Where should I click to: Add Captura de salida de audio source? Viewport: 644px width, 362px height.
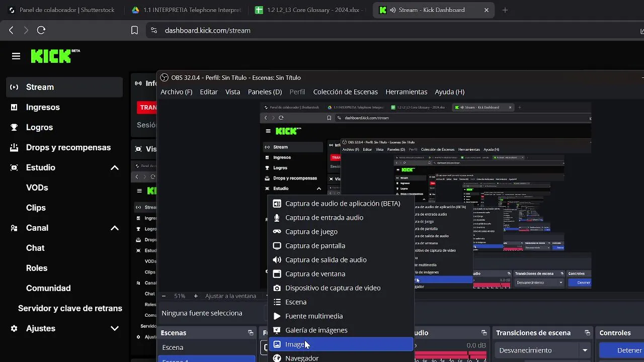point(341,260)
